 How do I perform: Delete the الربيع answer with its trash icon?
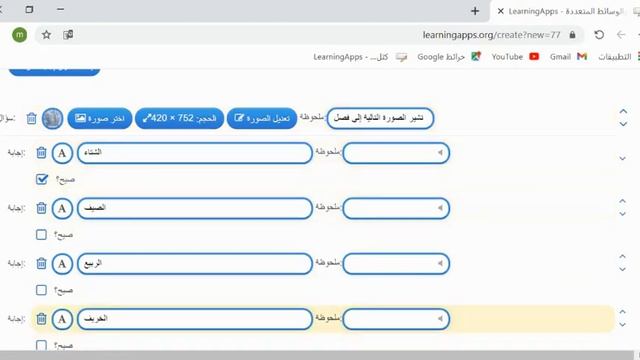(x=41, y=264)
